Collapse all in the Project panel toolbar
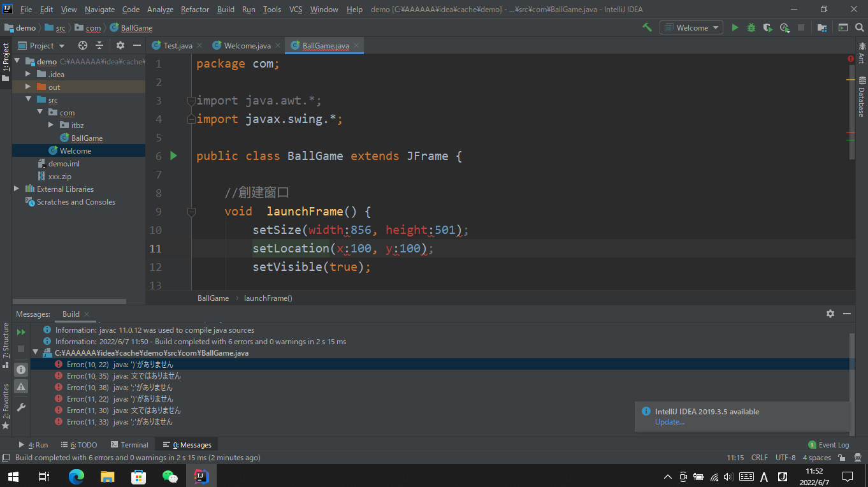 click(99, 45)
